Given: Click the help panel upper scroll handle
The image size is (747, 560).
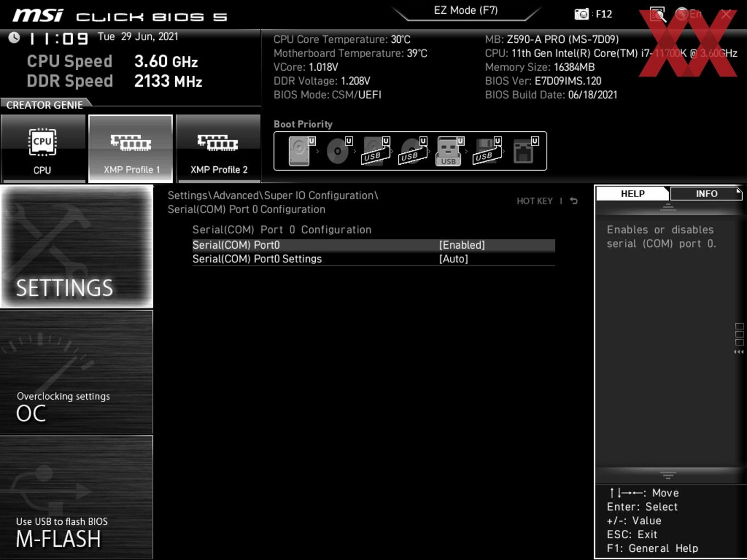Looking at the screenshot, I should click(668, 207).
